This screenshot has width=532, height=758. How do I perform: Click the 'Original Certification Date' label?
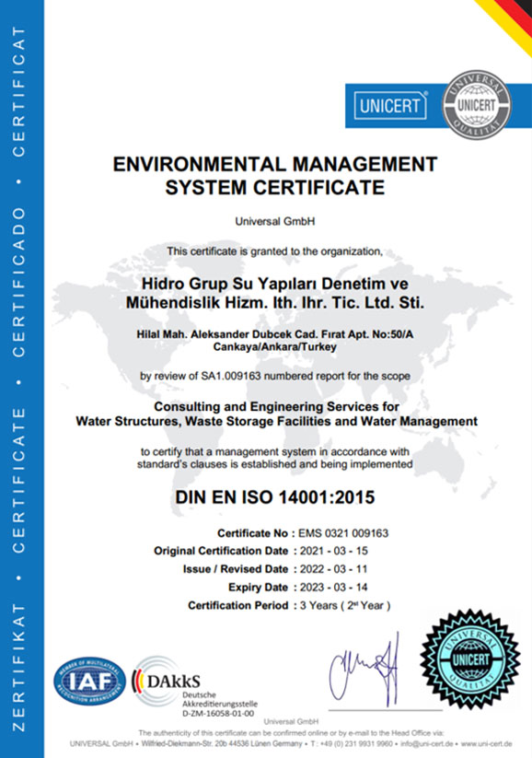point(221,551)
